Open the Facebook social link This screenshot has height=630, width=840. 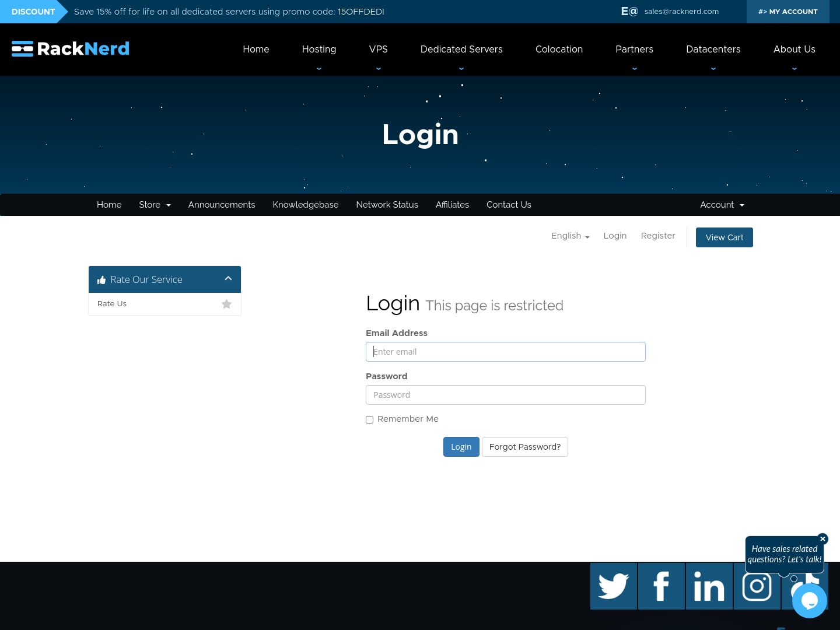(661, 586)
